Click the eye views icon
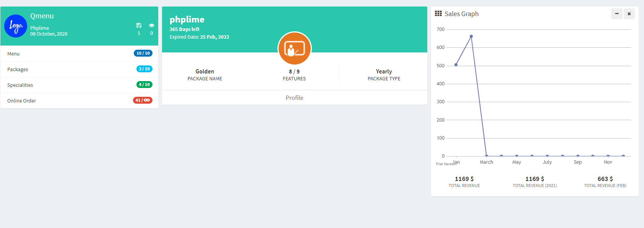This screenshot has height=228, width=644. [151, 25]
